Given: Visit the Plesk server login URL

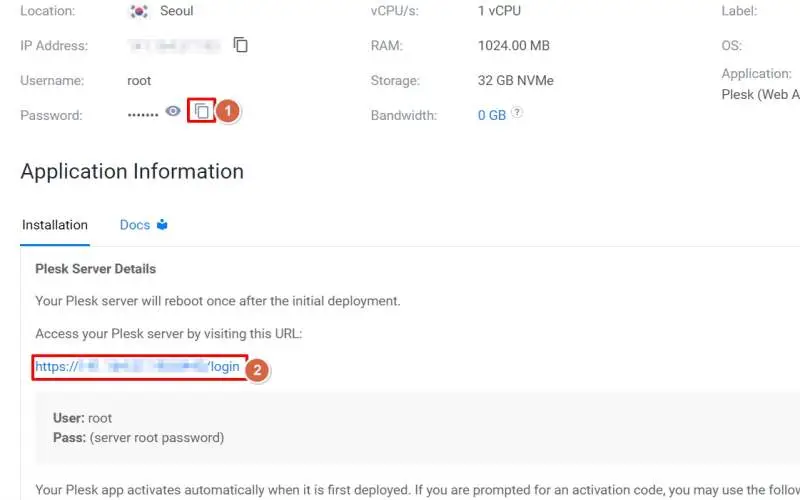Looking at the screenshot, I should pos(138,367).
